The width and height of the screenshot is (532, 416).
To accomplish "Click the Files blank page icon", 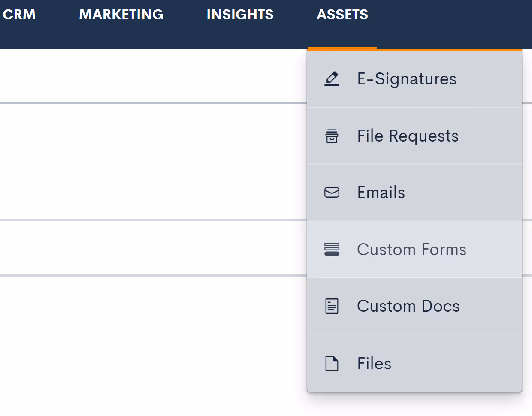I will [332, 364].
